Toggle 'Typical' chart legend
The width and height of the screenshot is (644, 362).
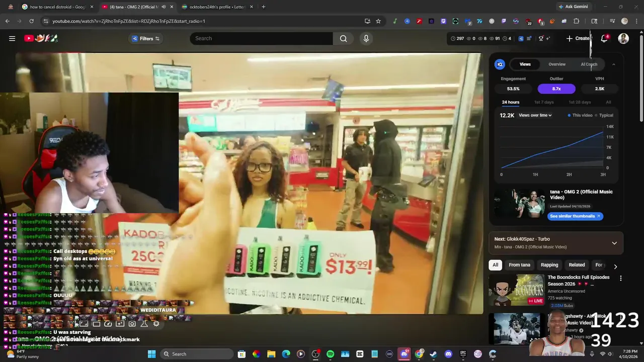click(604, 115)
